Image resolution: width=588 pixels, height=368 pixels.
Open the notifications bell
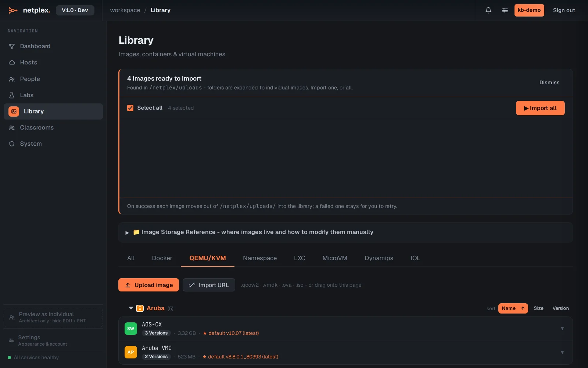488,10
